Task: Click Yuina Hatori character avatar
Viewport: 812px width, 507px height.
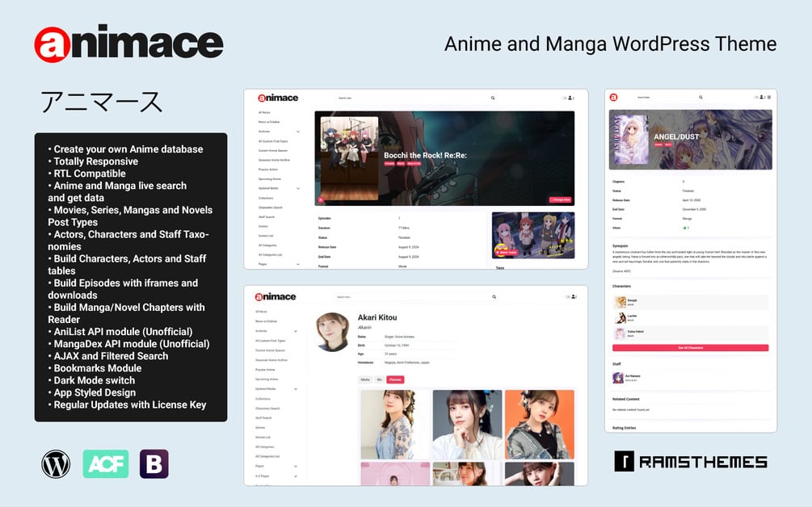Action: pyautogui.click(x=620, y=333)
